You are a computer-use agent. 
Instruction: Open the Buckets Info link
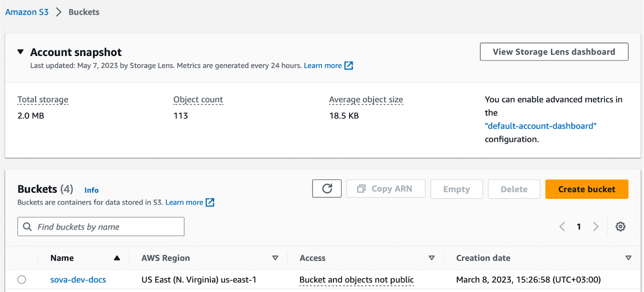tap(92, 190)
